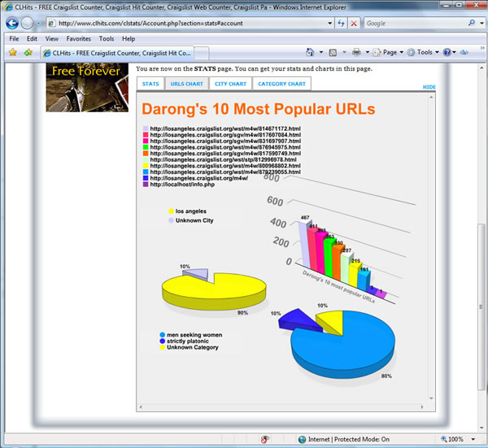
Task: Click the Favorites Center star icon
Action: [12, 53]
